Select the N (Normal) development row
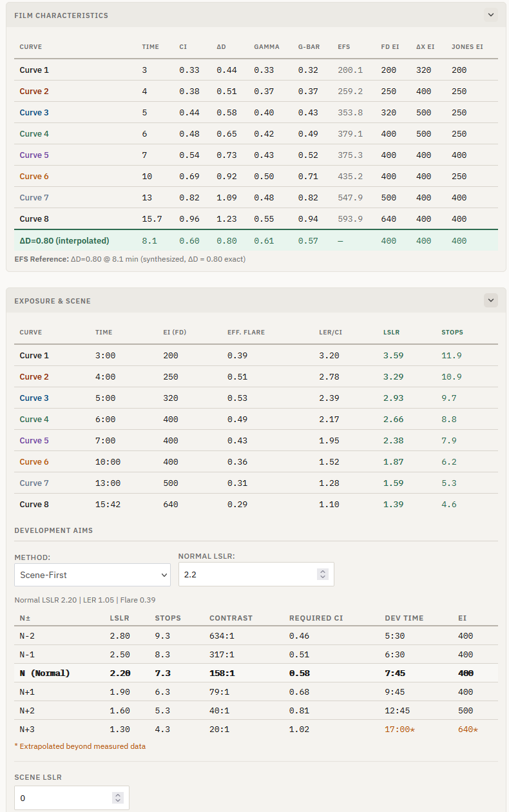 (45, 673)
